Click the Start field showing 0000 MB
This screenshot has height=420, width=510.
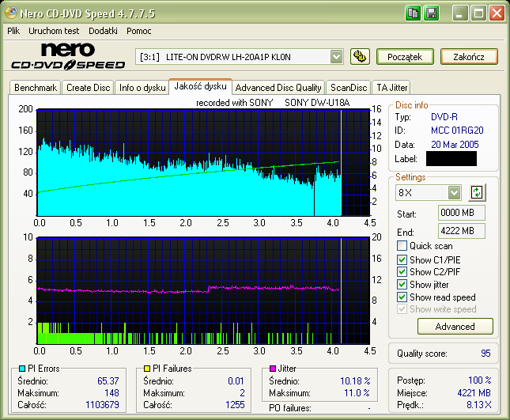pos(462,213)
